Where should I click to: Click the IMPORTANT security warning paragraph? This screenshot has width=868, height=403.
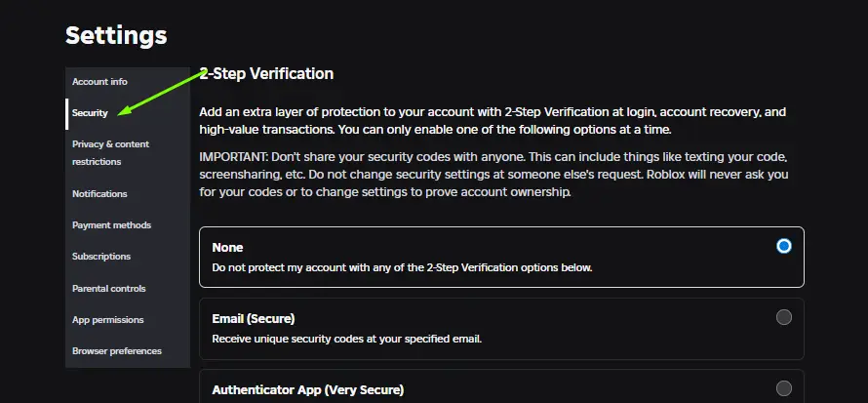(x=493, y=175)
